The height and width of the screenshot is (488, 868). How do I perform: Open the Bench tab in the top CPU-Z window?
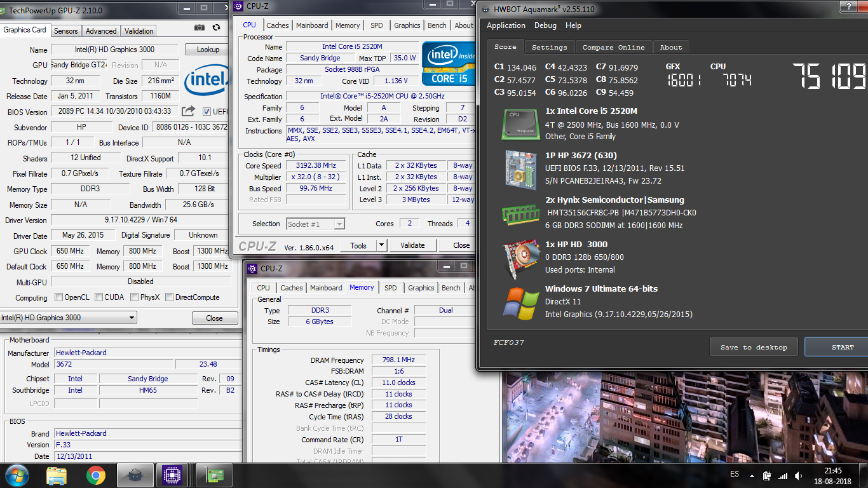click(x=437, y=25)
